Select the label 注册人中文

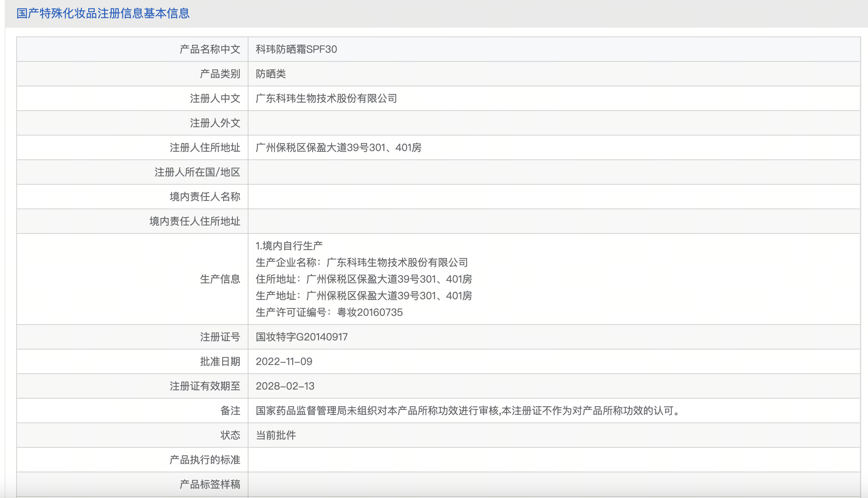coord(215,98)
